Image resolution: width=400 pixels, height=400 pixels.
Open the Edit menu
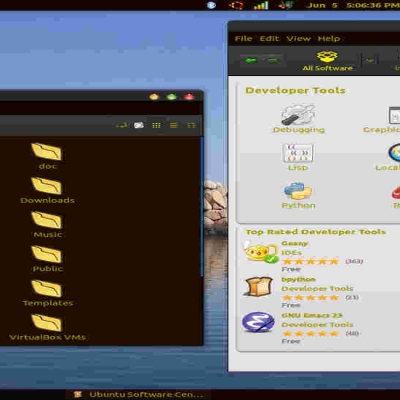[269, 39]
